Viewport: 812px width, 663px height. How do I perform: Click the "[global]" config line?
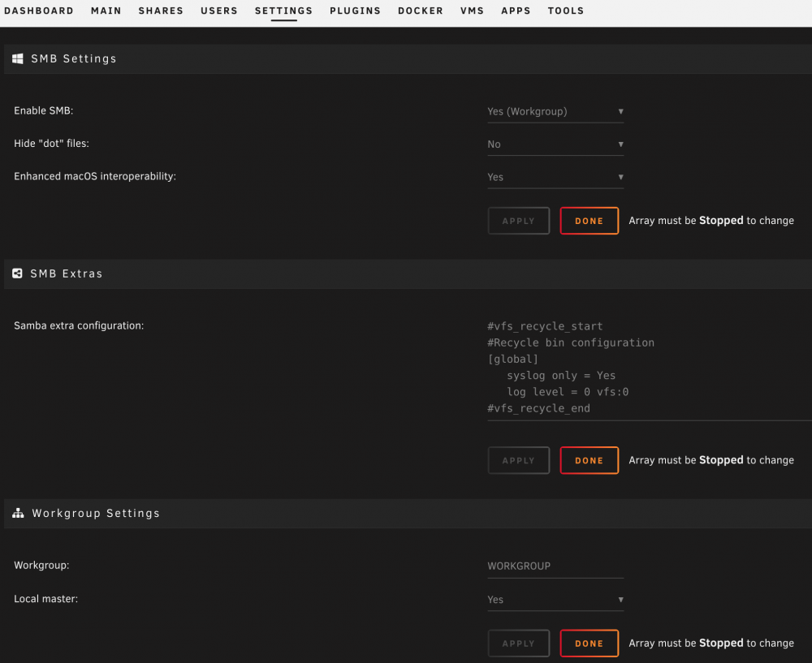tap(512, 359)
